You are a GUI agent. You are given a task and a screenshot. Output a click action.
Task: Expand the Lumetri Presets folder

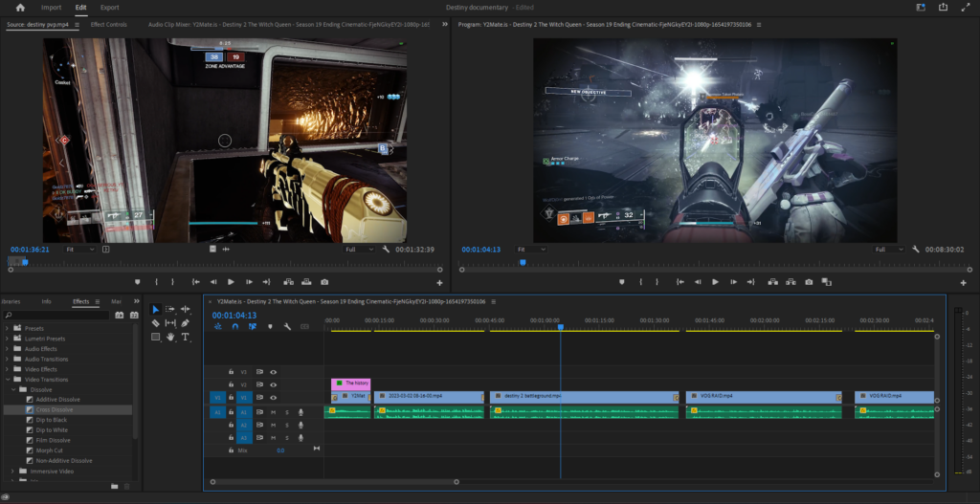coord(7,339)
